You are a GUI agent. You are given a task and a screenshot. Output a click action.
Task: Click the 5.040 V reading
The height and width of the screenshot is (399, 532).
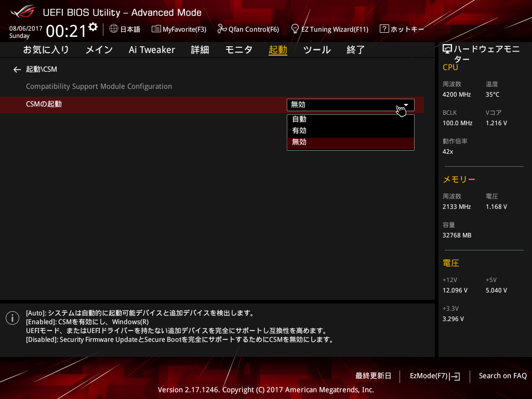click(x=496, y=290)
